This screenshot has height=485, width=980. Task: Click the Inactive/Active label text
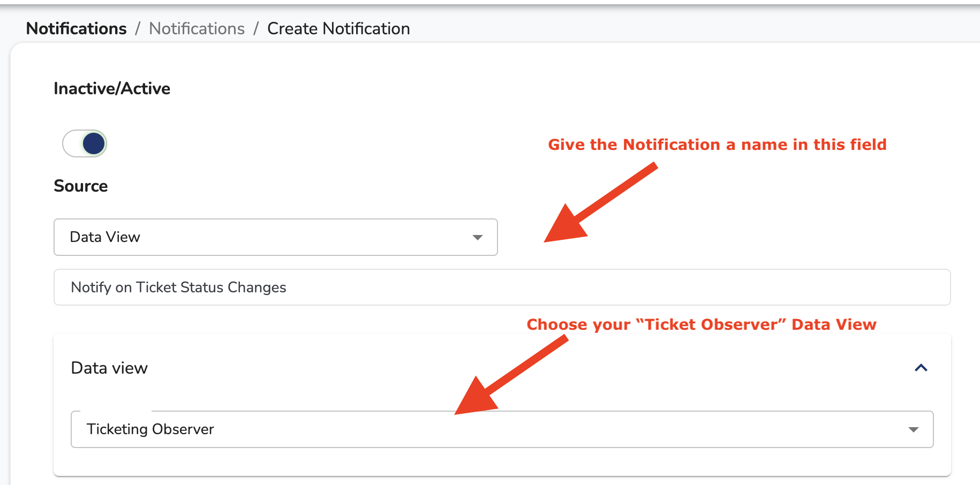click(112, 88)
